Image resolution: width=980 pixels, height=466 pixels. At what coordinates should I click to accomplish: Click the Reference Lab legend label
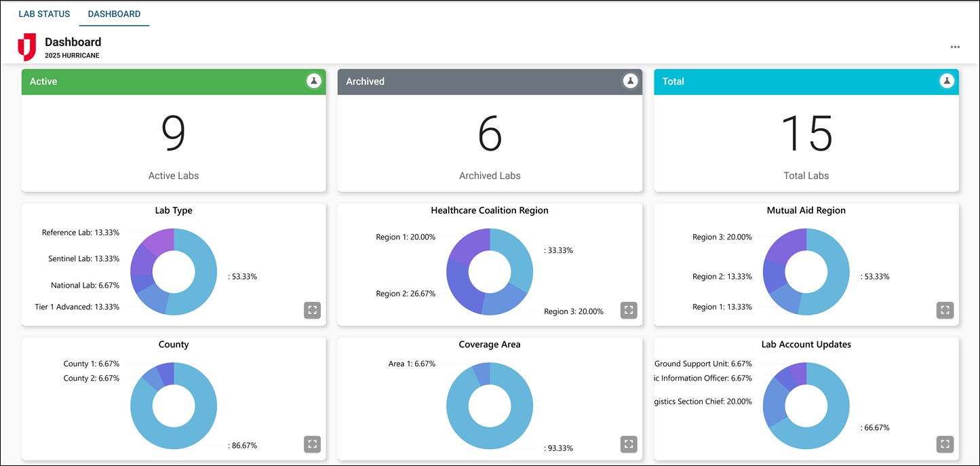81,233
